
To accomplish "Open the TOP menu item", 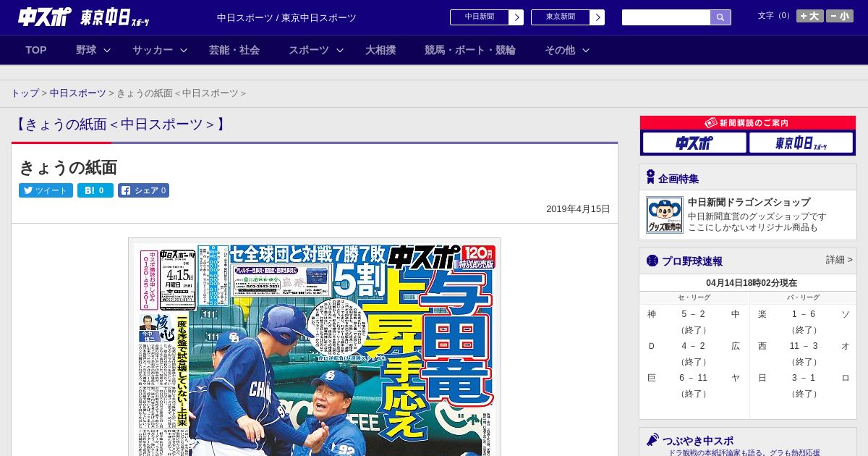I will (x=36, y=50).
